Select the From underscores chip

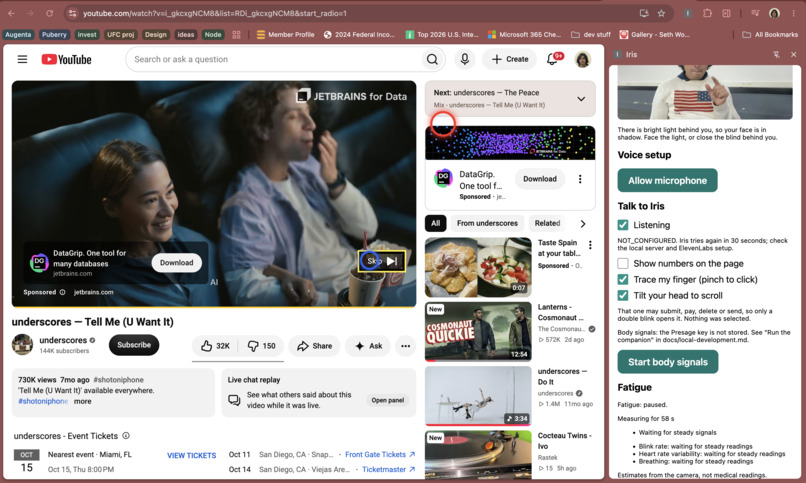(x=487, y=224)
